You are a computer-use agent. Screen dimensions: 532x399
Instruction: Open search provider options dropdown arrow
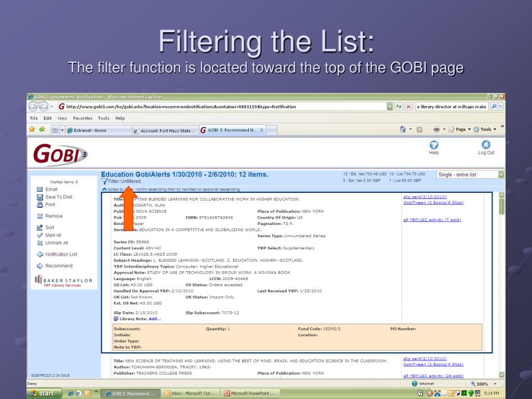500,107
